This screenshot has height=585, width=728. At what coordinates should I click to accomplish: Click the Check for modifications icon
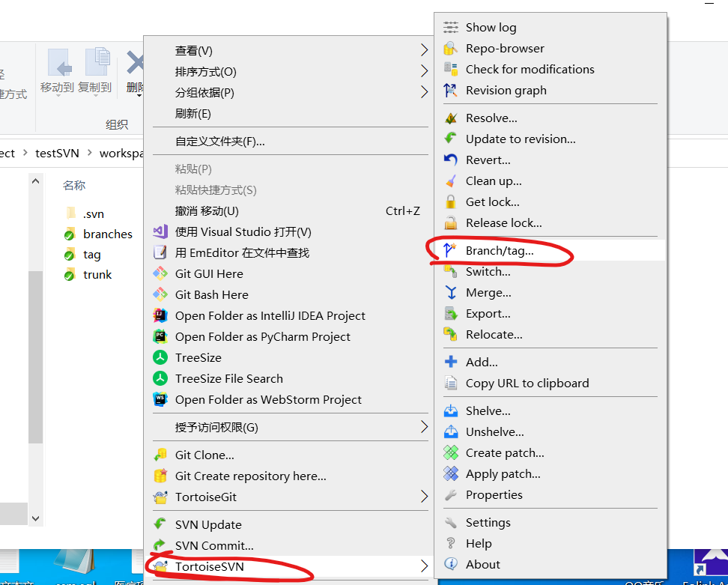[450, 69]
